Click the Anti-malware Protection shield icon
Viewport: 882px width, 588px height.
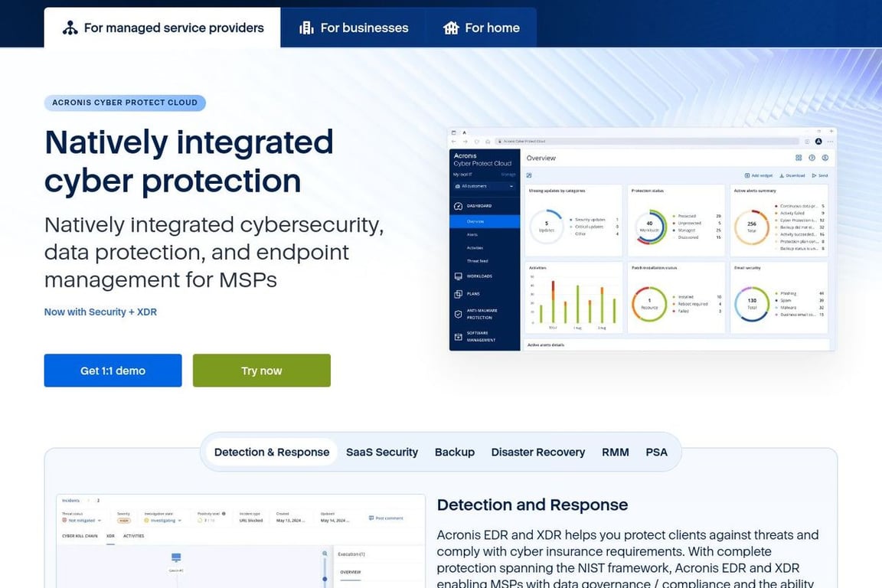tap(458, 314)
